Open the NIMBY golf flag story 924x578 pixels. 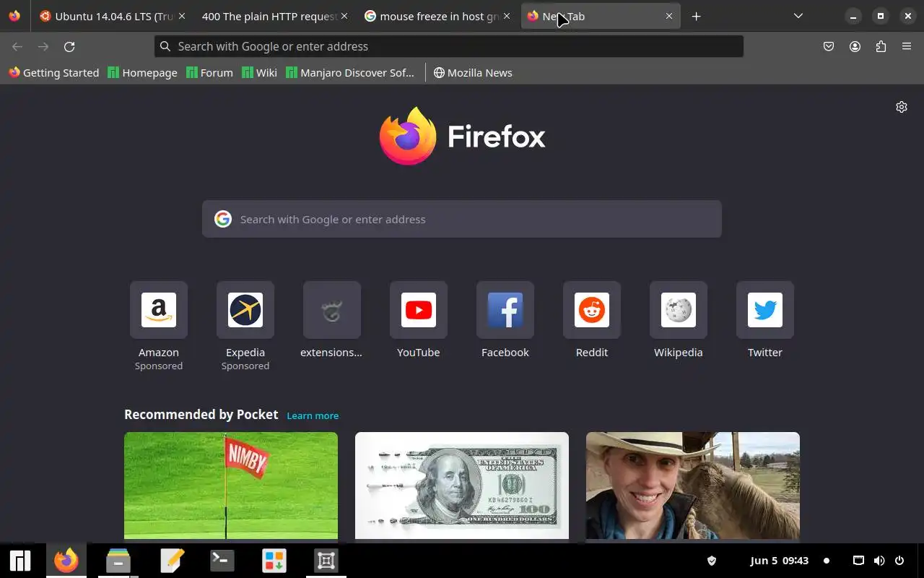click(231, 486)
